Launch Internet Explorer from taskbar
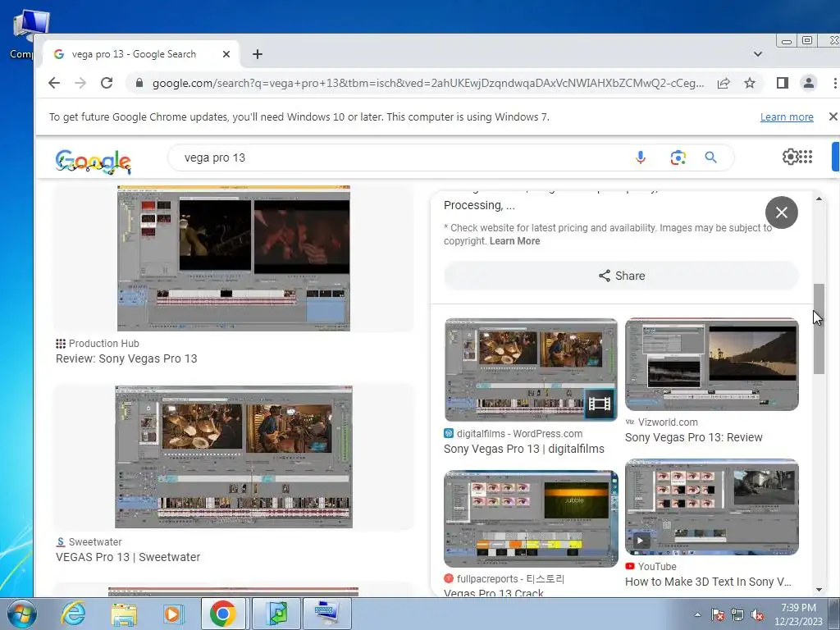This screenshot has width=840, height=630. pos(73,614)
